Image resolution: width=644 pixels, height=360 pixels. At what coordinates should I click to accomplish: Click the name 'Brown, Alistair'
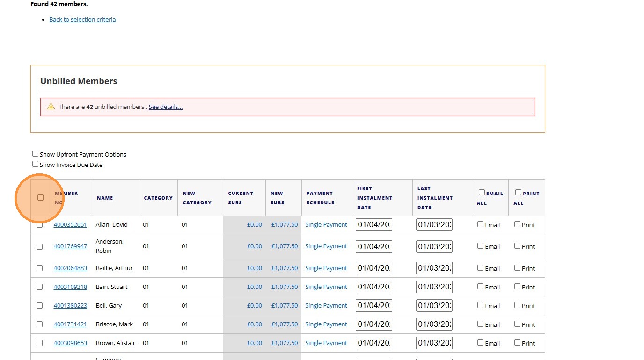coord(116,343)
